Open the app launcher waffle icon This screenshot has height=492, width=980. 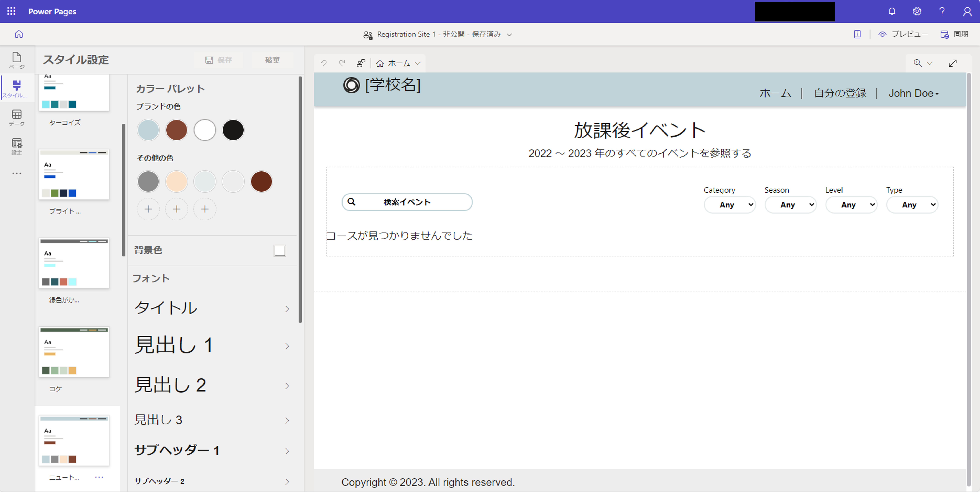tap(11, 11)
